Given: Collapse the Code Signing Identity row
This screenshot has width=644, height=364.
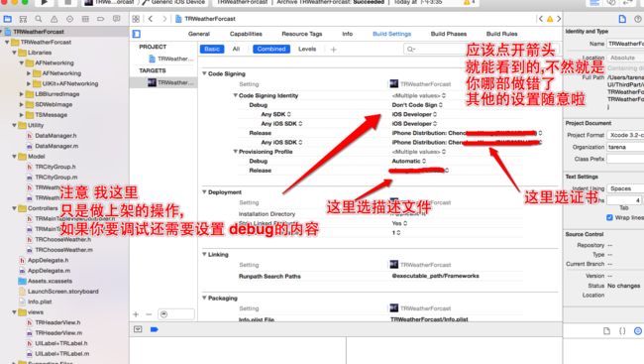Looking at the screenshot, I should click(236, 95).
